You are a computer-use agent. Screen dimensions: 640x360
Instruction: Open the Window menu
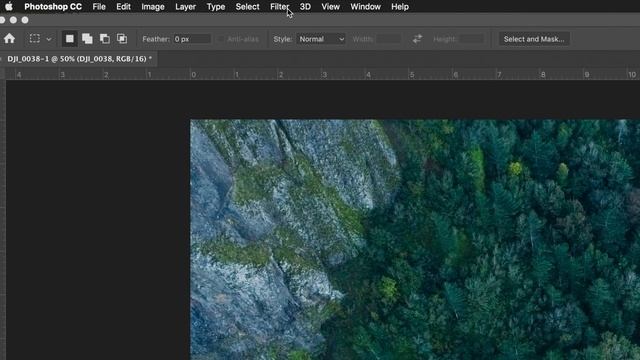365,7
